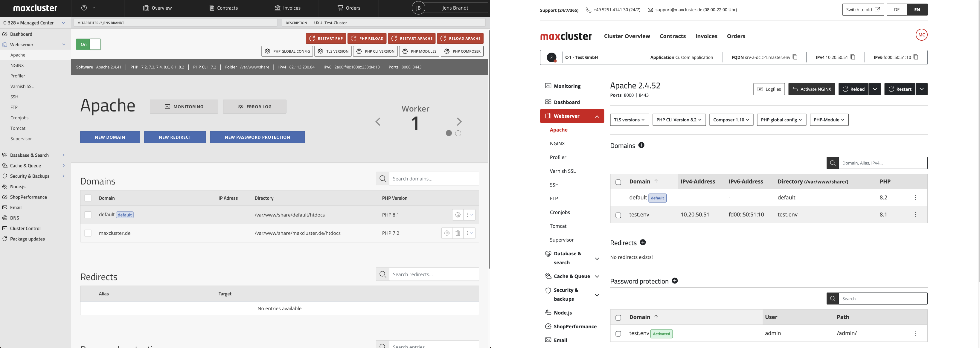The width and height of the screenshot is (980, 348).
Task: Click the customer profile icon beside C-1 Test GmbH
Action: 552,57
